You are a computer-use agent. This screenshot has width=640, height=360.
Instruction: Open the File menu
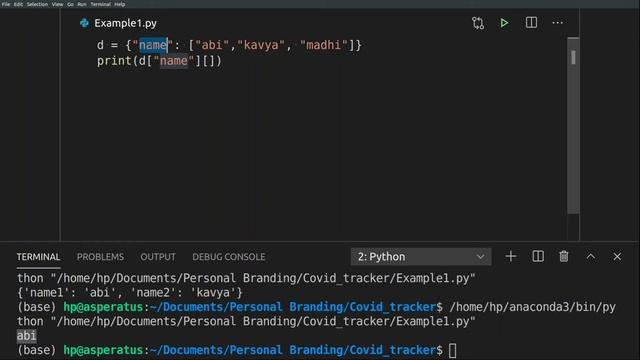[x=6, y=4]
